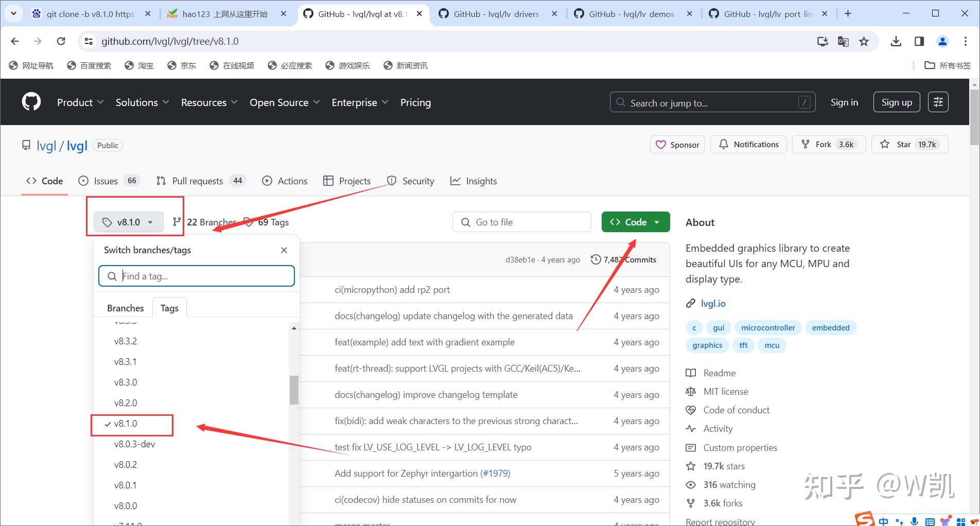Click the Notifications button
This screenshot has height=526, width=980.
pos(748,144)
